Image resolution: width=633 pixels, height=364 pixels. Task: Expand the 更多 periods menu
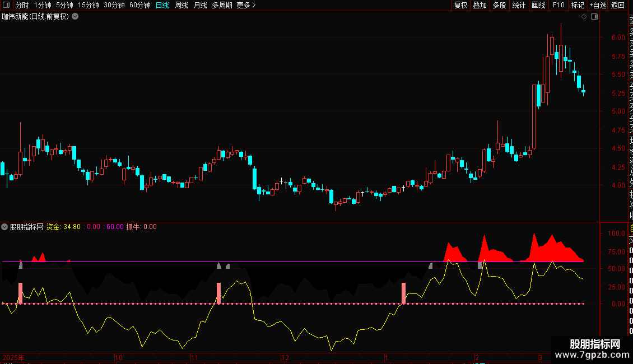[x=246, y=5]
